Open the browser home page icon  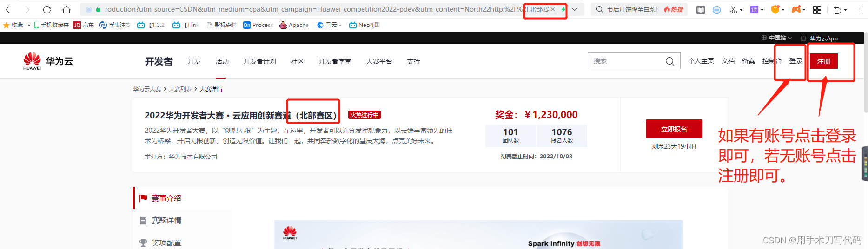[66, 9]
